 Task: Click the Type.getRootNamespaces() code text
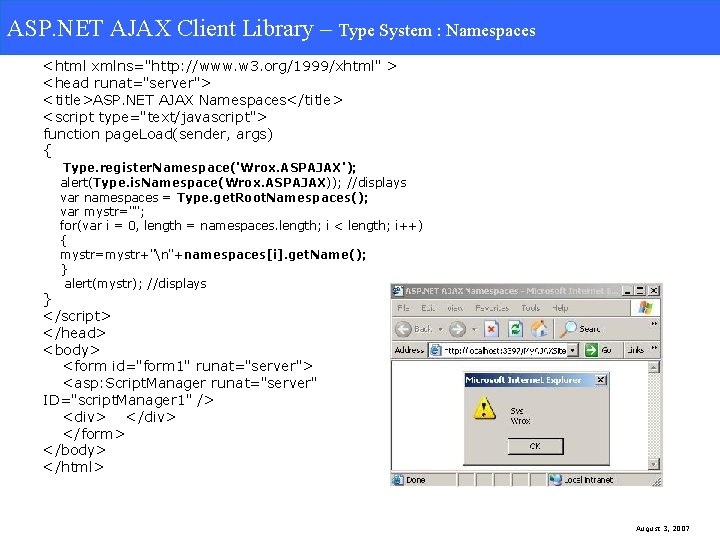pyautogui.click(x=272, y=198)
